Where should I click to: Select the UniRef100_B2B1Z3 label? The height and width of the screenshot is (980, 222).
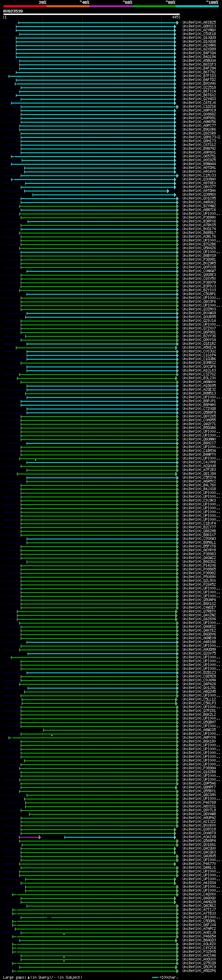coord(199,673)
